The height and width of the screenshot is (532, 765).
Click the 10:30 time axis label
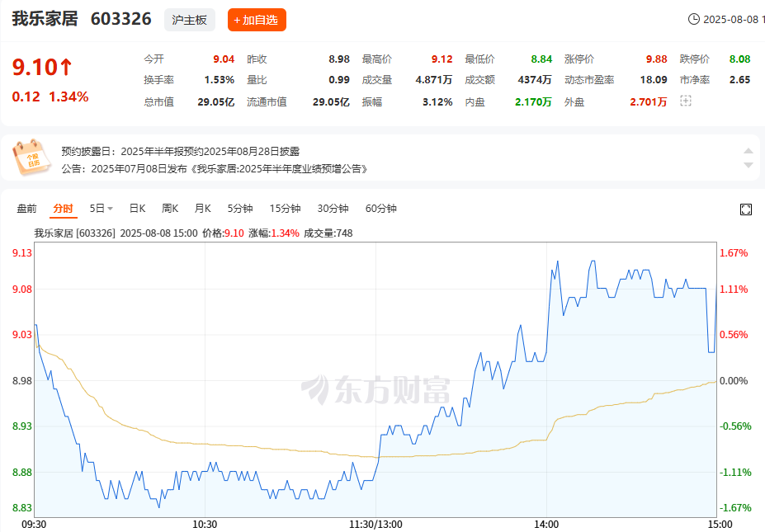pos(205,525)
